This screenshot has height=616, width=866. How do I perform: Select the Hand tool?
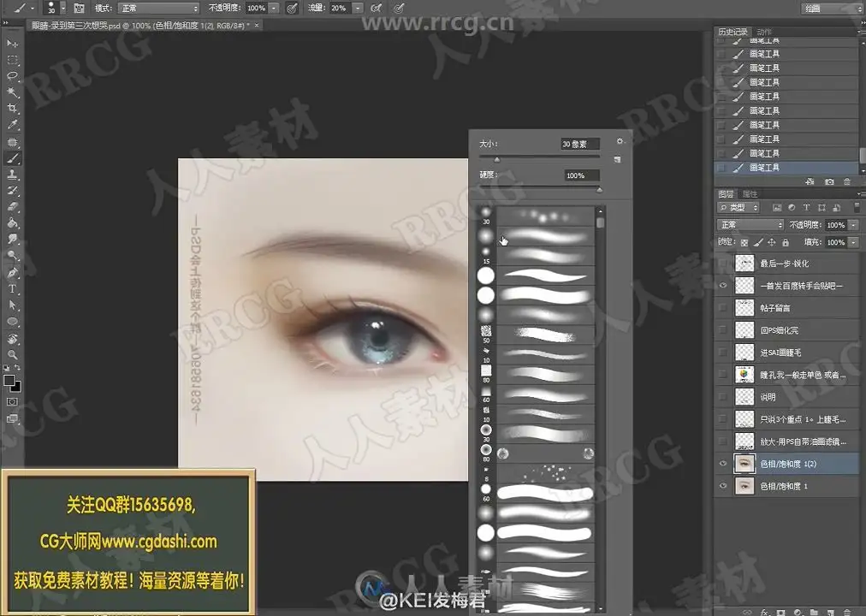[12, 338]
